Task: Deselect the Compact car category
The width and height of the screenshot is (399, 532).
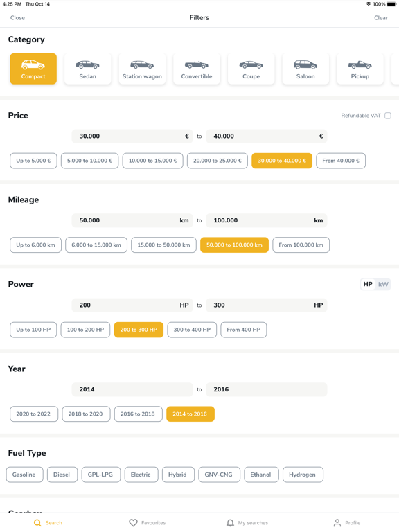Action: (x=33, y=69)
